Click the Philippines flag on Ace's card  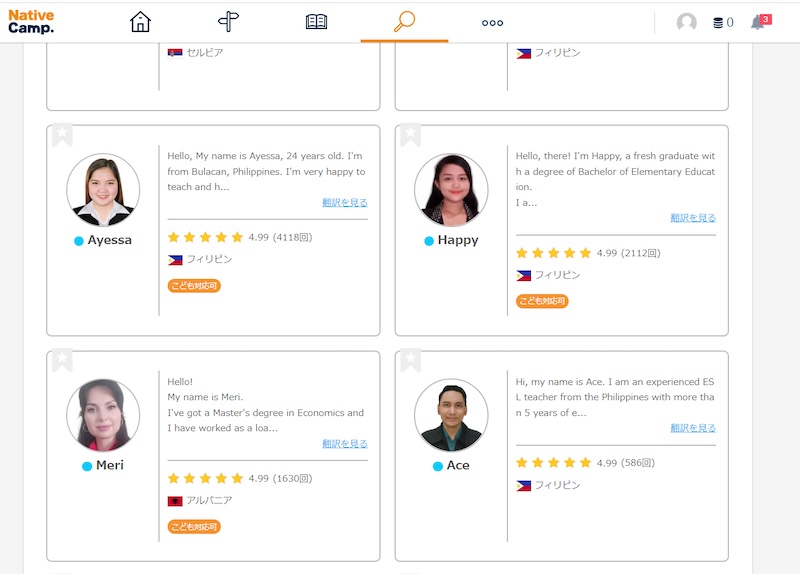pos(523,486)
